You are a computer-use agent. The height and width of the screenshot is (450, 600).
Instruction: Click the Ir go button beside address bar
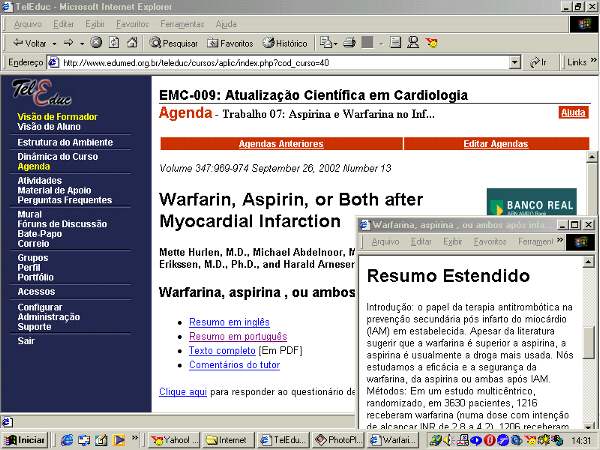[x=538, y=62]
